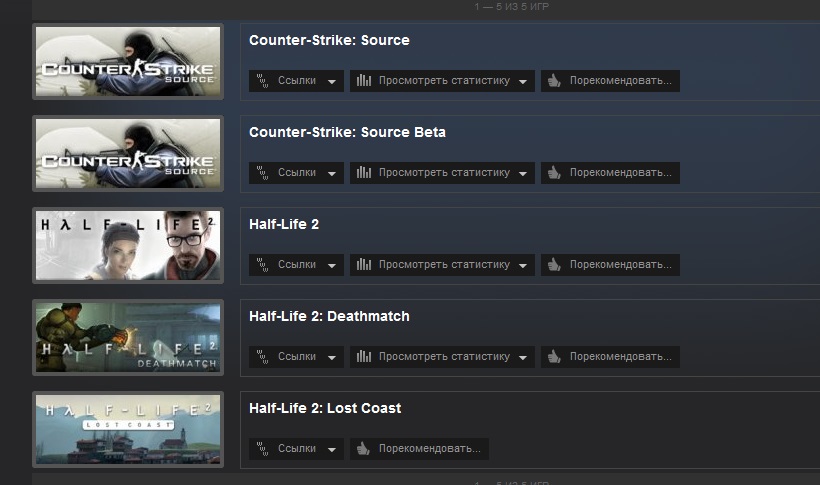The height and width of the screenshot is (485, 820).
Task: Click Порекомендовать label for Half-Life 2: Lost Coast
Action: point(430,449)
